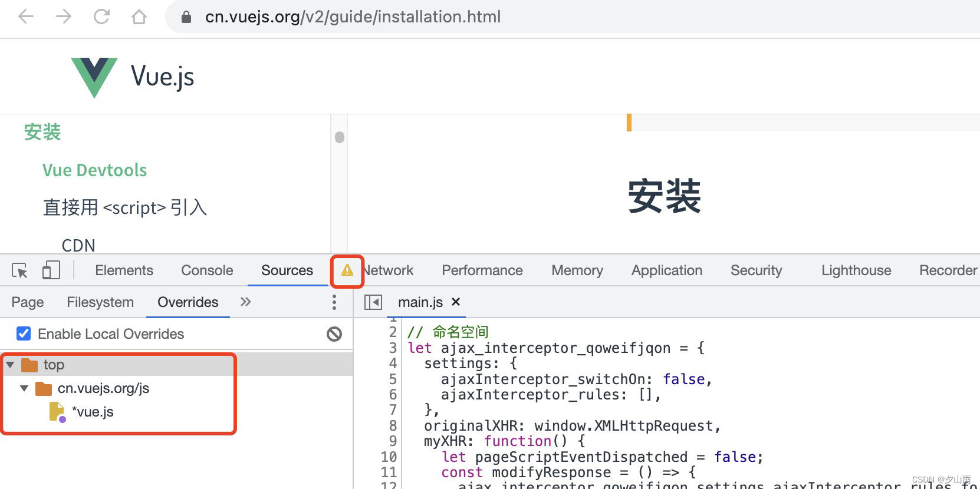
Task: Toggle the device toolbar icon
Action: pos(51,270)
